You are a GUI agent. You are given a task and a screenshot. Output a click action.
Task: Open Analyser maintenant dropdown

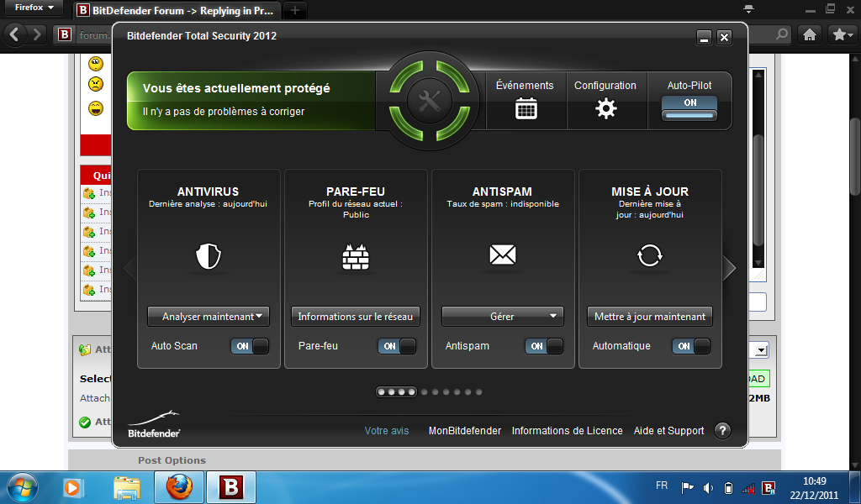[x=209, y=317]
